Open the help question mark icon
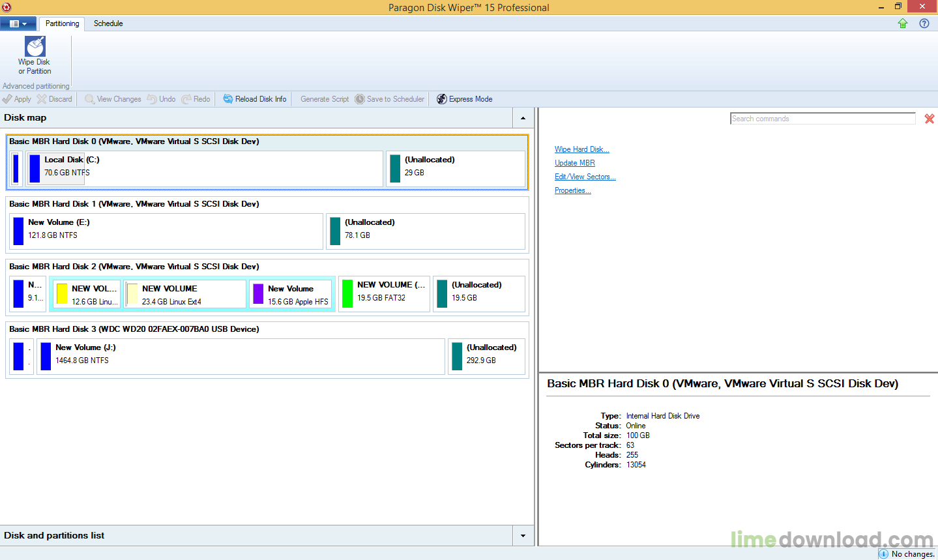 click(x=924, y=23)
